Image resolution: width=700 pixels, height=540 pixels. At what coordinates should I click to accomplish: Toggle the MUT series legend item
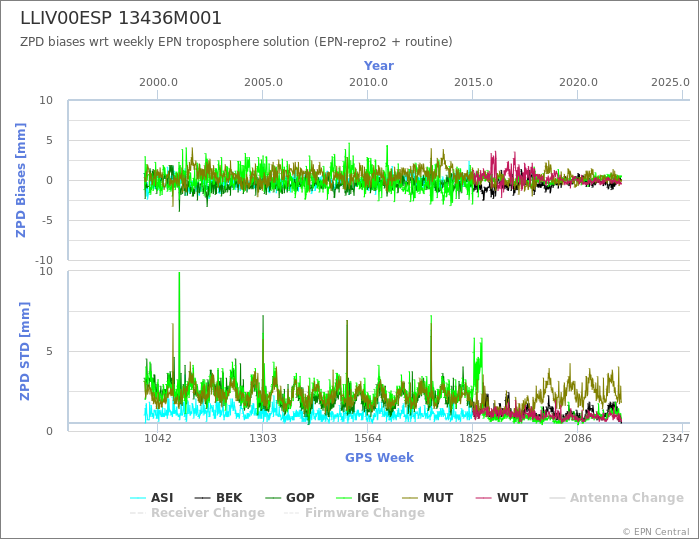(427, 498)
